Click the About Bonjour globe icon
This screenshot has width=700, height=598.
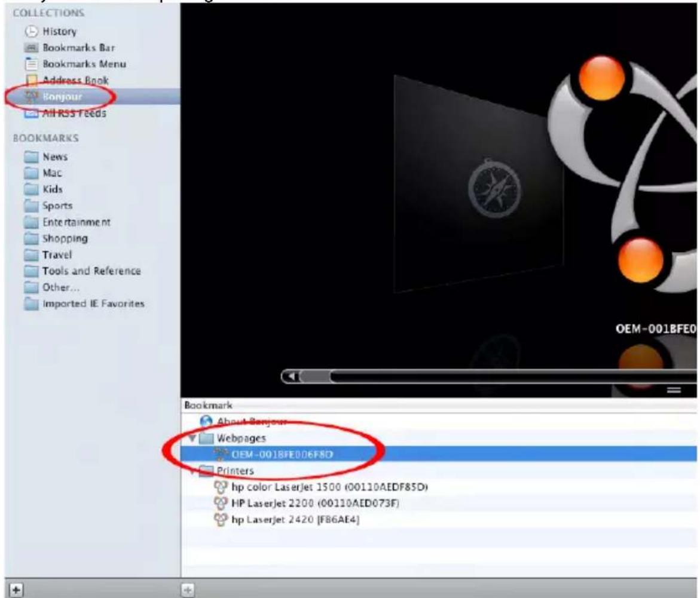[x=206, y=421]
